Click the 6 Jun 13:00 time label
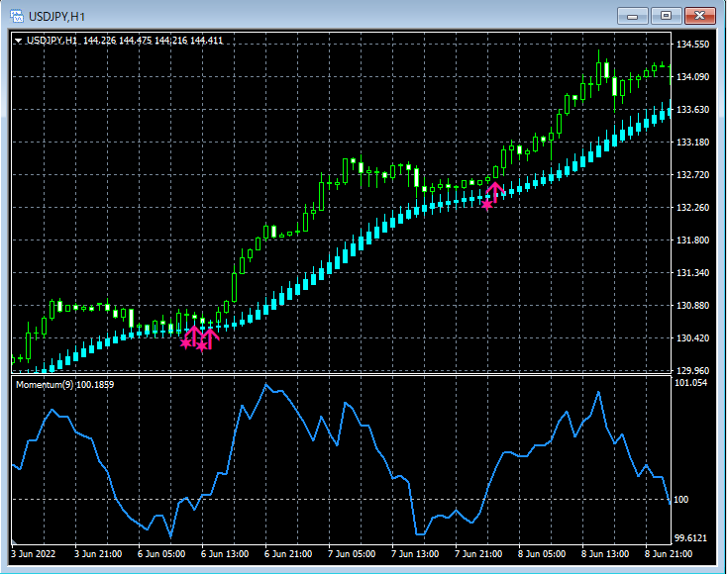 pos(225,554)
